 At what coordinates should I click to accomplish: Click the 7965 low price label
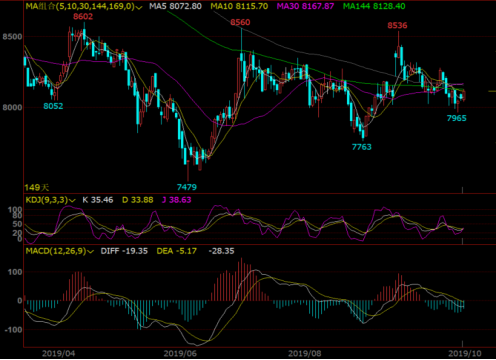pyautogui.click(x=456, y=118)
